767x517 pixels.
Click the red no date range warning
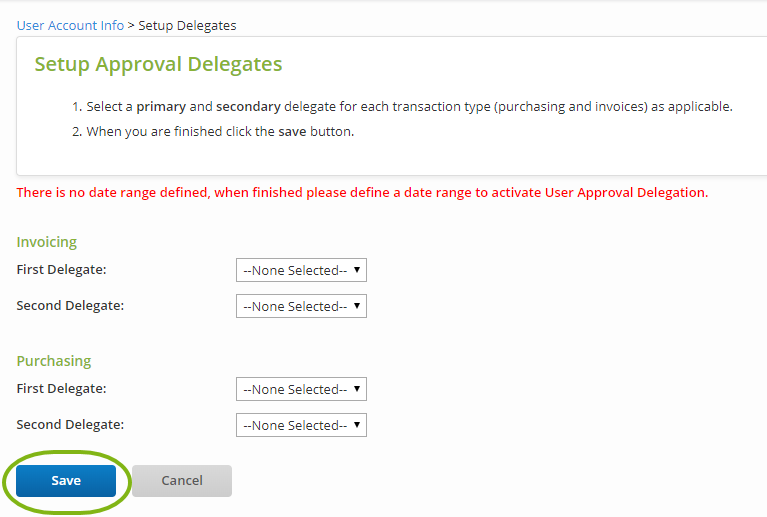(x=362, y=192)
